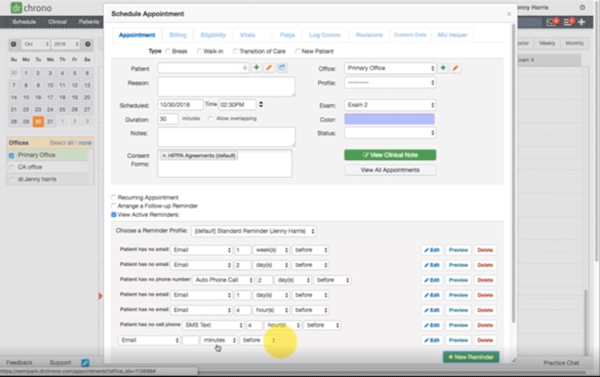The width and height of the screenshot is (600, 377).
Task: Uncheck View Active Reminders checkbox
Action: pos(114,215)
